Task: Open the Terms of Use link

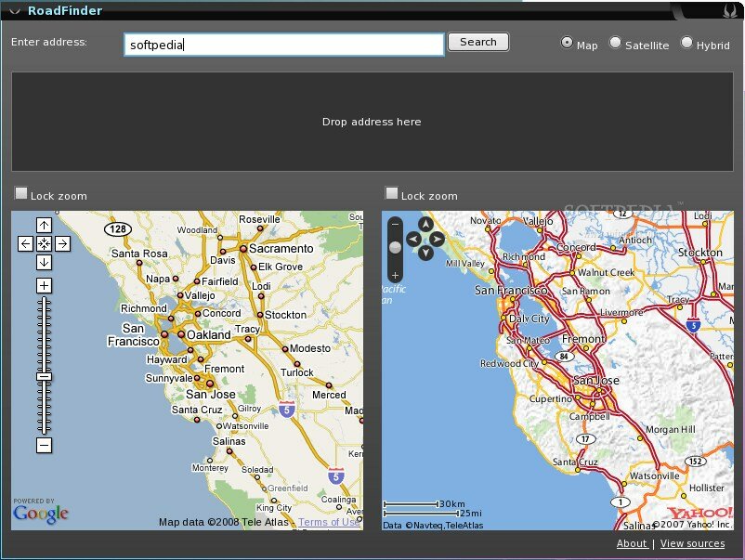Action: [329, 522]
